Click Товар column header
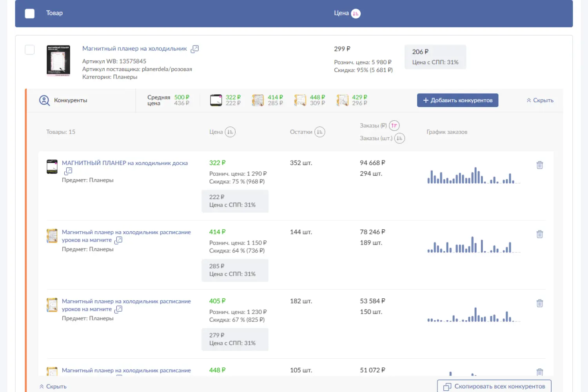 click(x=54, y=13)
